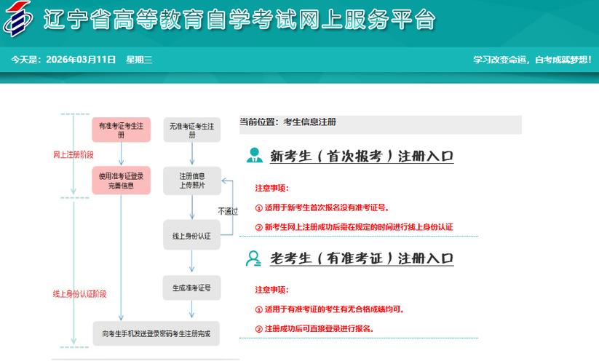
Task: Click the 向考生手机发送登录密码考生注册完成 box
Action: coord(156,333)
